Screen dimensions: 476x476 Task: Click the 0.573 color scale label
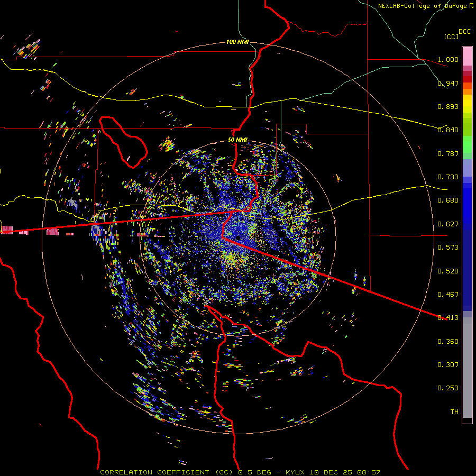tap(448, 247)
